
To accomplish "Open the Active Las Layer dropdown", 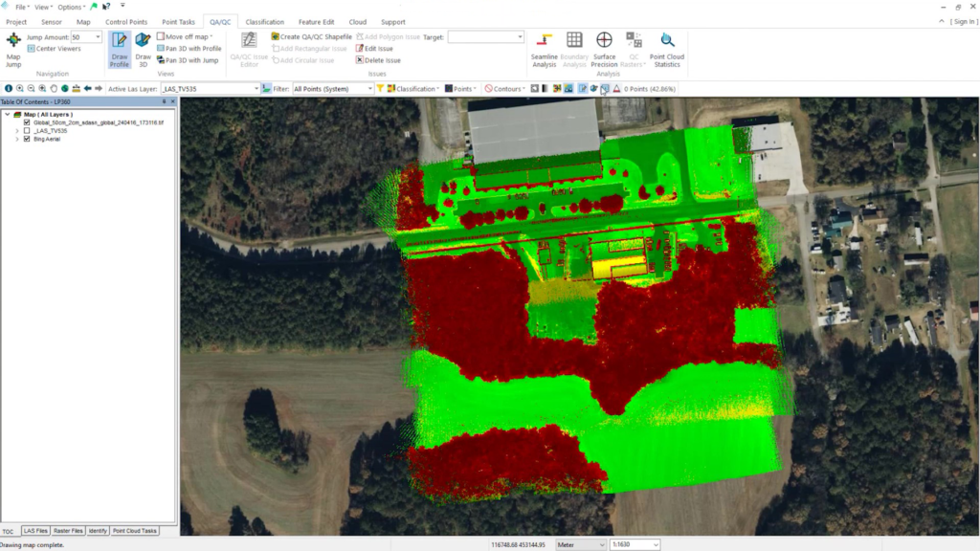I will pyautogui.click(x=256, y=87).
